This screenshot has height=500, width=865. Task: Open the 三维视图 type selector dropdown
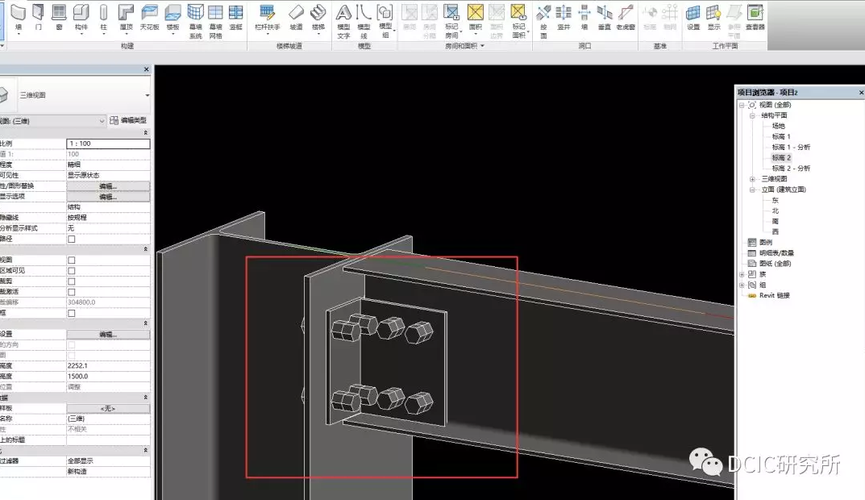(x=147, y=95)
